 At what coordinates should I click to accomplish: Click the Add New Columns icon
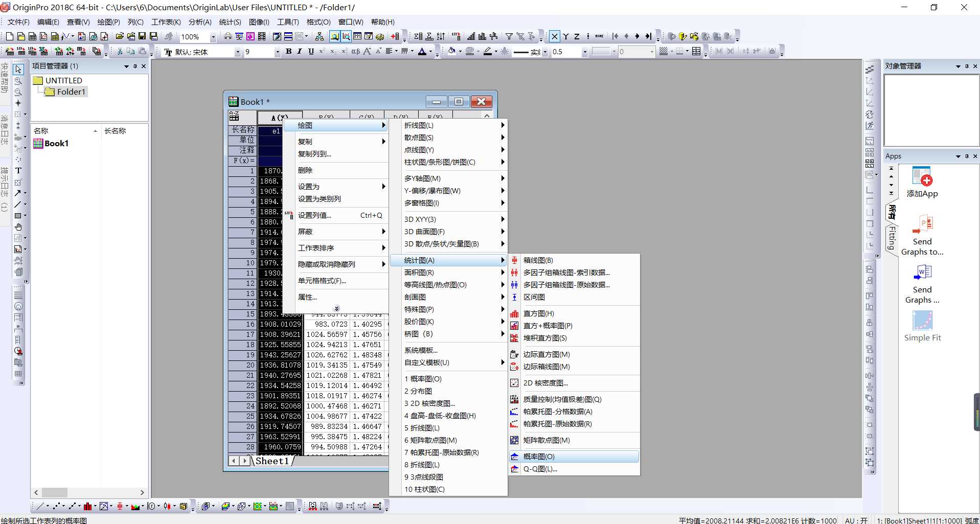pos(395,36)
